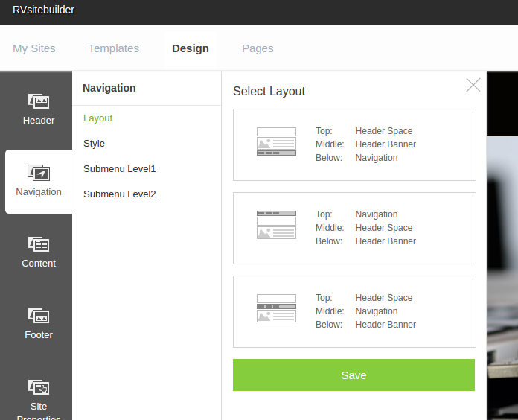Select the Navigation sidebar icon
The width and height of the screenshot is (518, 420).
(x=39, y=174)
